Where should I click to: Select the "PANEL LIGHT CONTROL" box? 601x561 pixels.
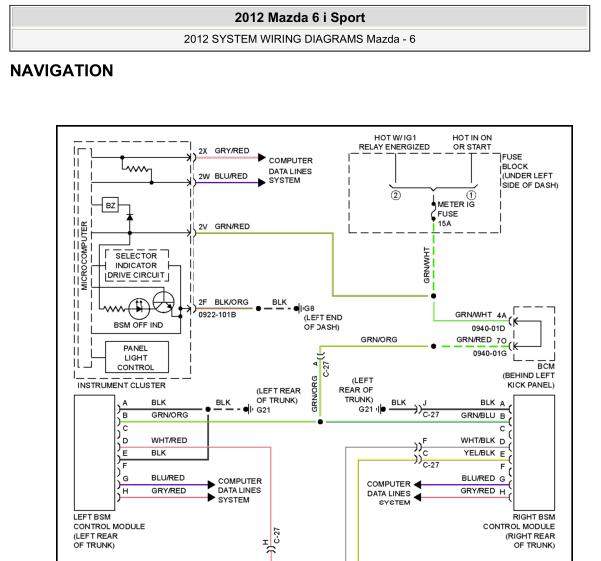[137, 357]
